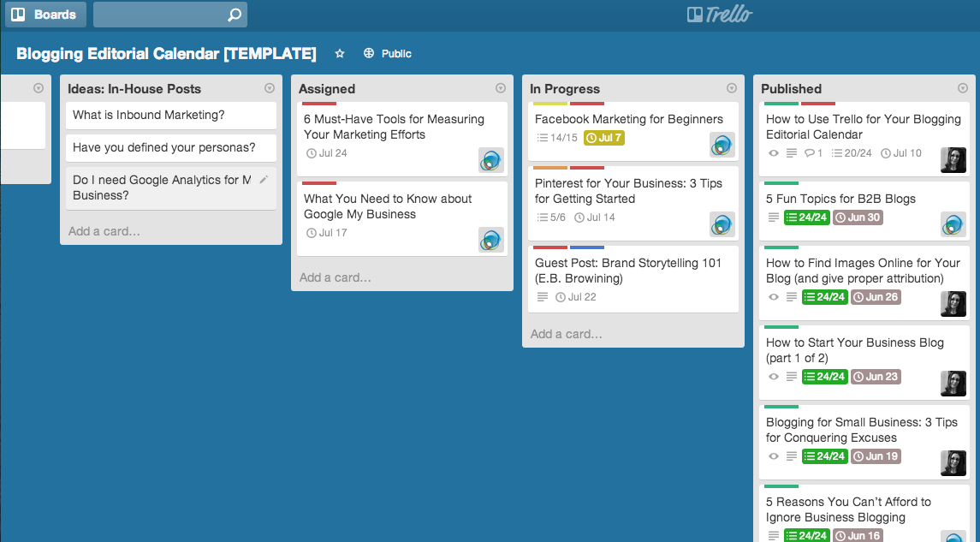Open the Boards menu
This screenshot has height=542, width=980.
45,15
